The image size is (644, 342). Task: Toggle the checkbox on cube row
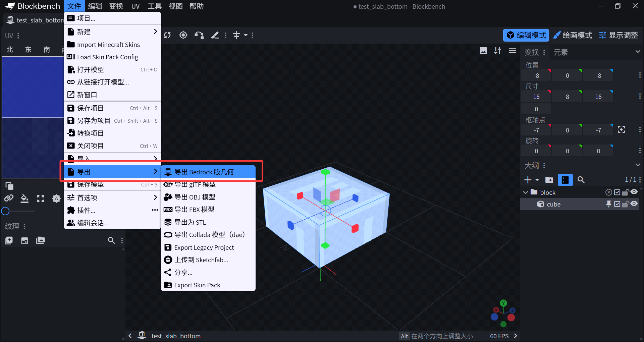point(617,204)
